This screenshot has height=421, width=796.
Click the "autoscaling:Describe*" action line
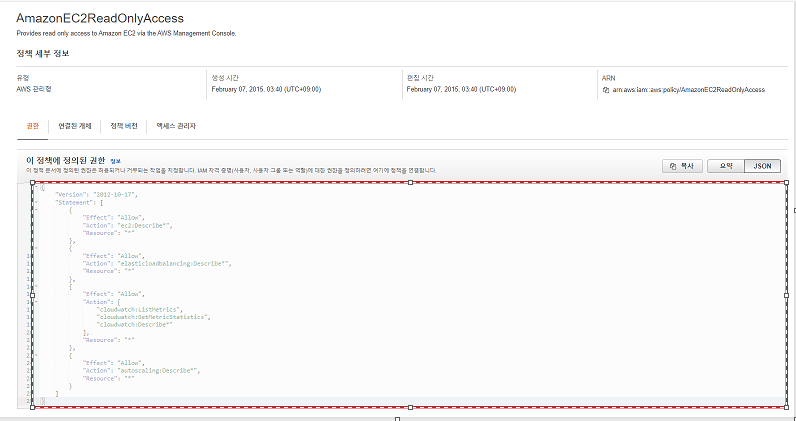coord(141,371)
